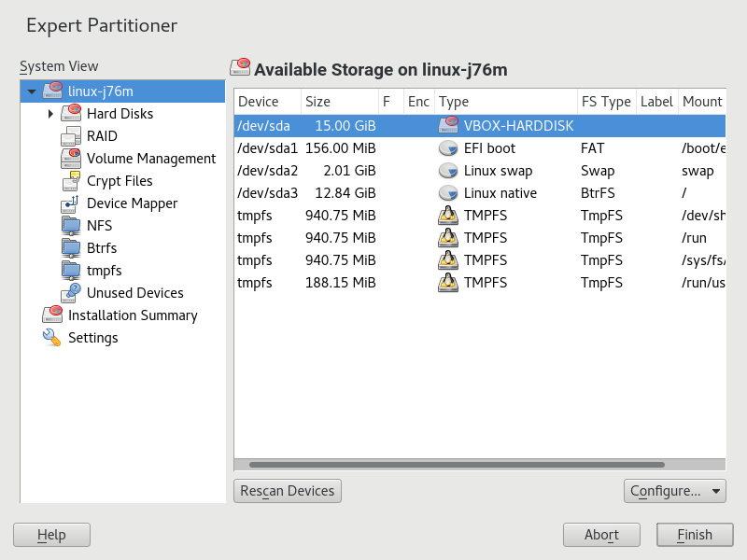Click the Hard Disks icon in tree
Screen dimensions: 747x560
[x=71, y=114]
